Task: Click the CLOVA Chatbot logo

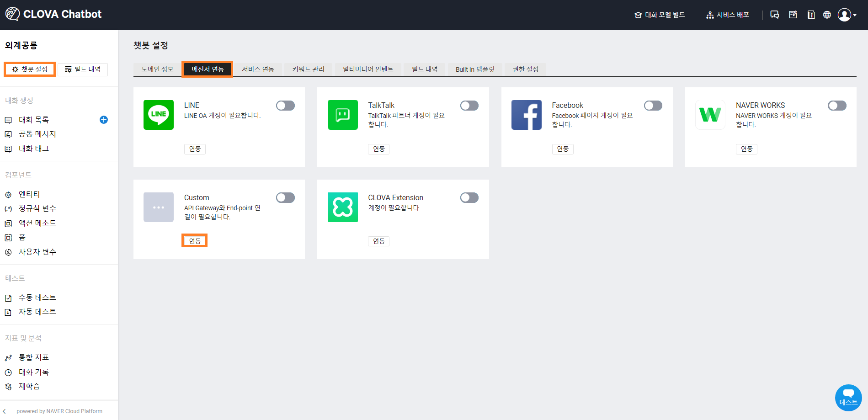Action: pyautogui.click(x=53, y=14)
